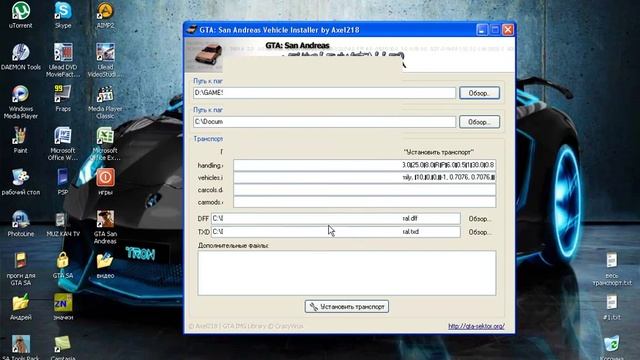The height and width of the screenshot is (360, 640).
Task: Click the D:\GAMES path input field
Action: [324, 93]
